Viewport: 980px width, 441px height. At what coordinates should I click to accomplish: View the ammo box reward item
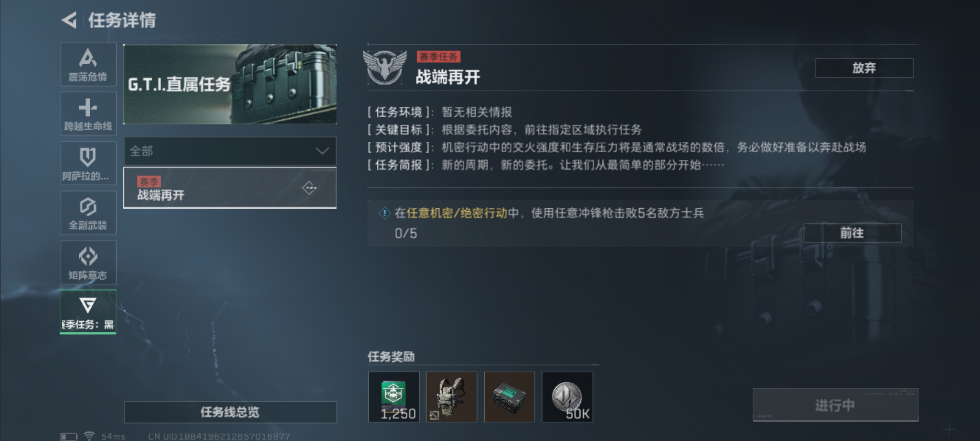509,396
